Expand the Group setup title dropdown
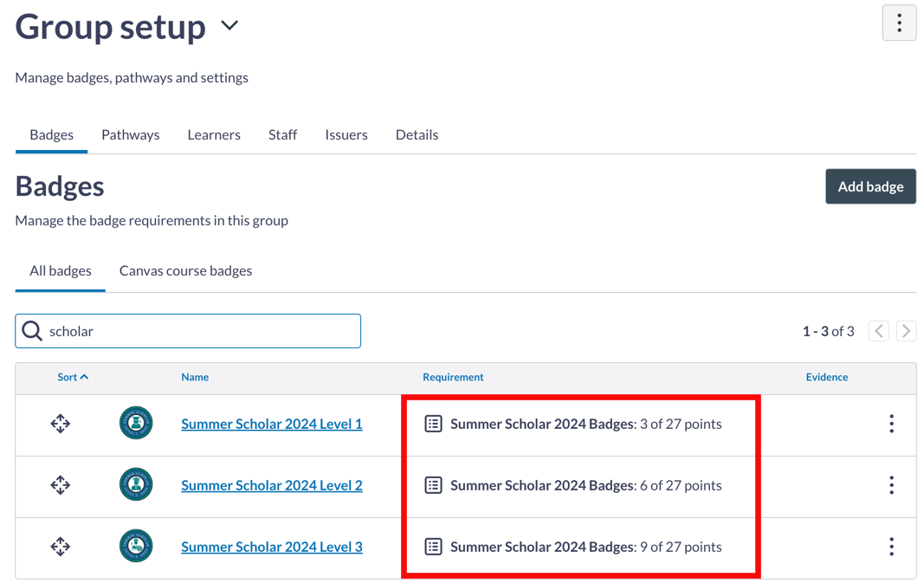Screen dimensions: 924x584 [229, 26]
